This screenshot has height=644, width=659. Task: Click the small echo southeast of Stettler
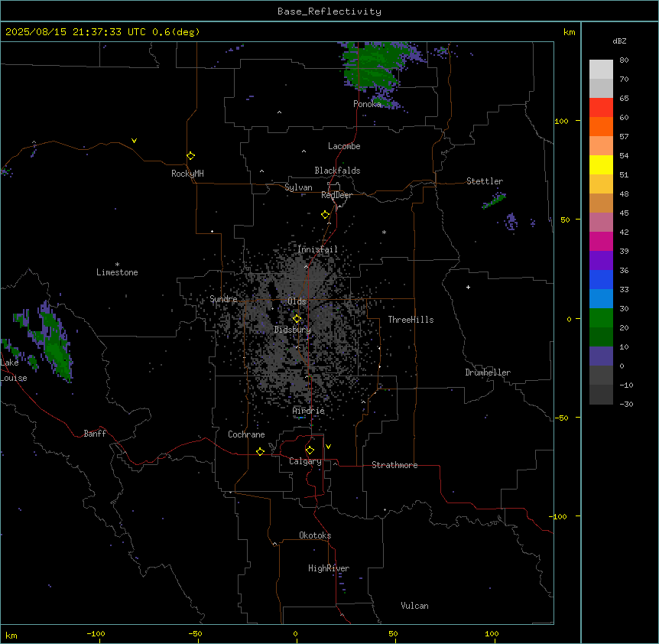[511, 221]
